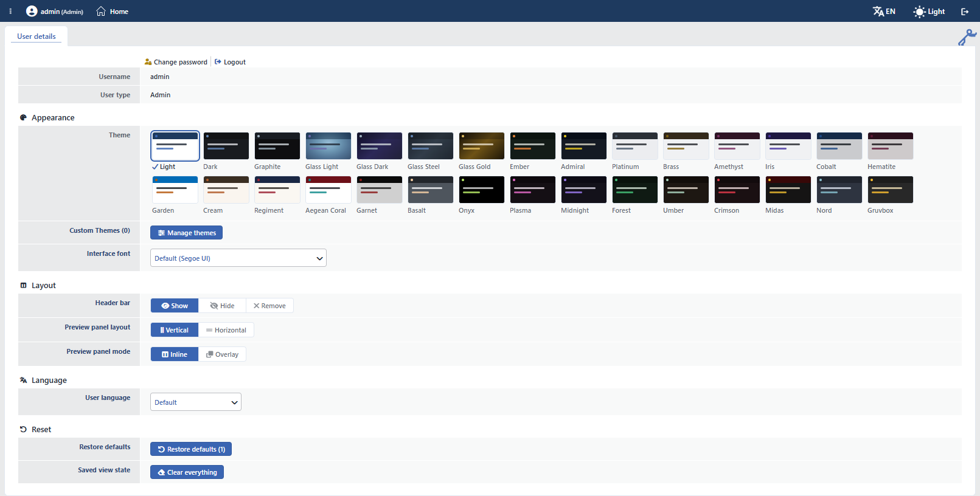This screenshot has width=980, height=496.
Task: Set Header bar to Hide
Action: [x=222, y=306]
